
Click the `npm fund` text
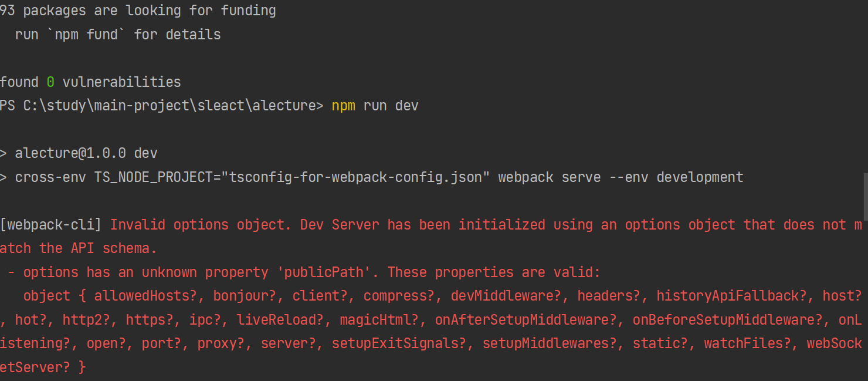(86, 35)
